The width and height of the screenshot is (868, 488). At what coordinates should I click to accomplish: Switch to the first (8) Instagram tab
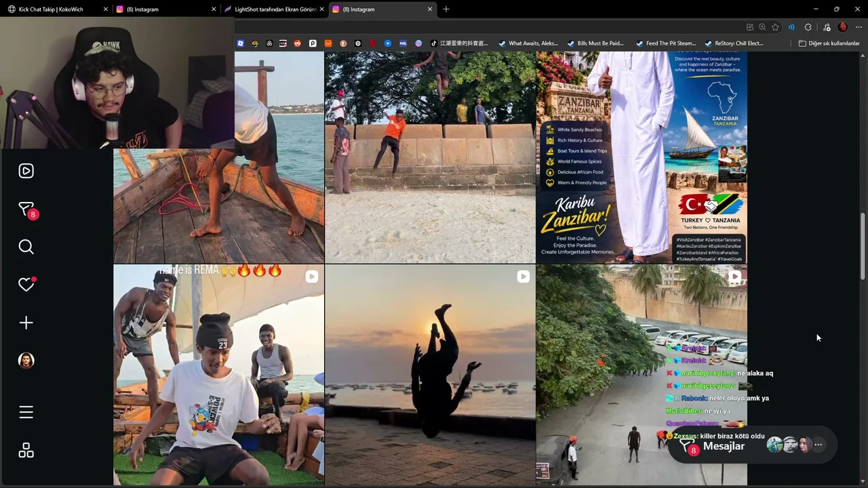tap(167, 9)
